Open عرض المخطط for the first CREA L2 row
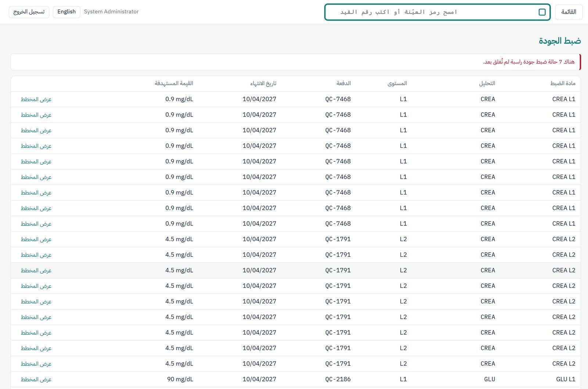This screenshot has width=588, height=389. point(36,239)
